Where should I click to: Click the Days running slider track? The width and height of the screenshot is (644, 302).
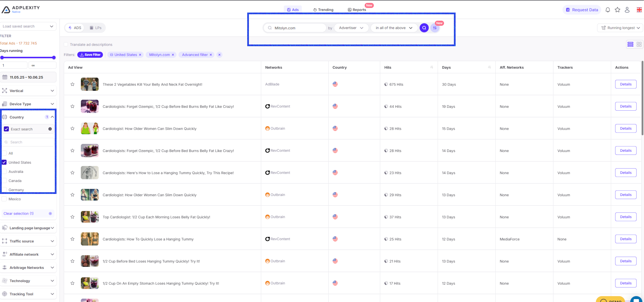28,58
